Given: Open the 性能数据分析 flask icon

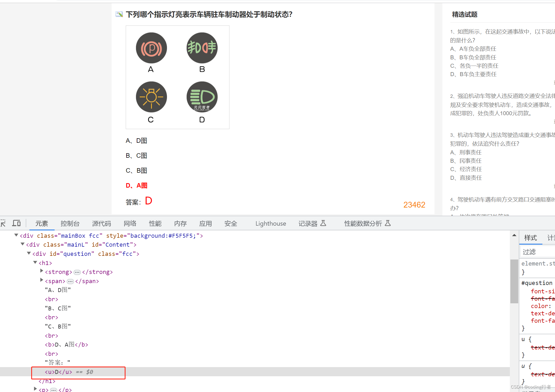Looking at the screenshot, I should click(x=388, y=223).
